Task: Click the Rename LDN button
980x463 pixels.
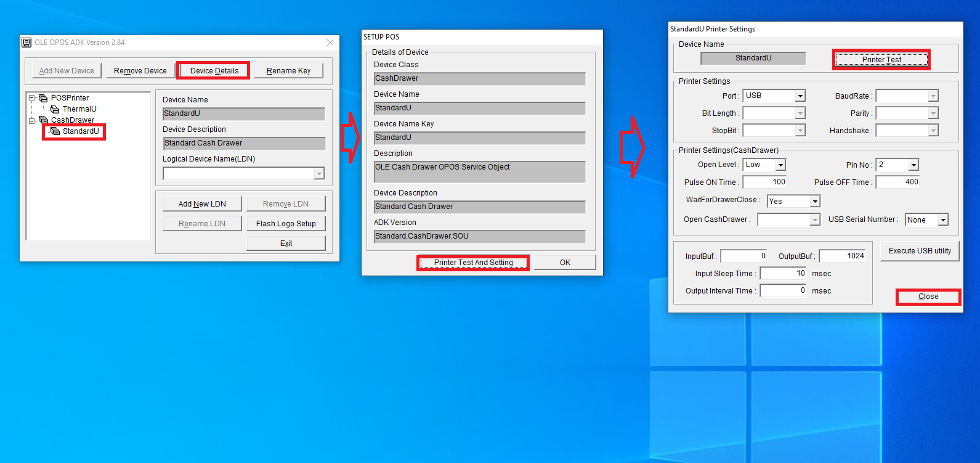Action: (202, 224)
